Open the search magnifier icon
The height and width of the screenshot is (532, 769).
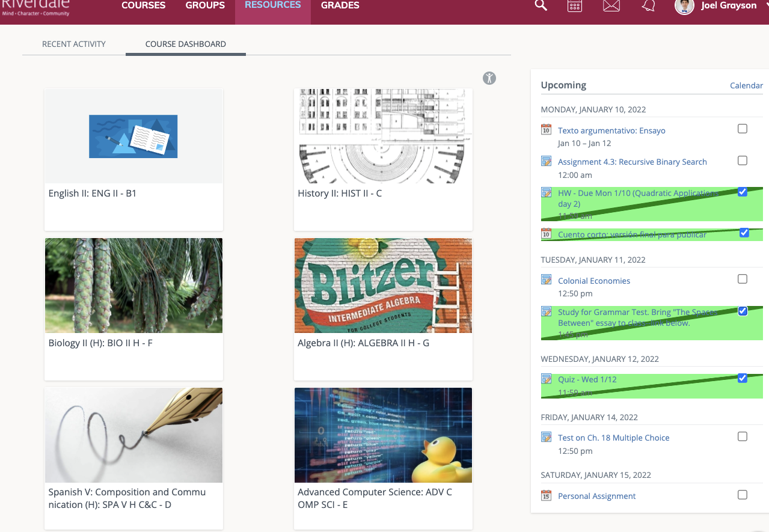tap(541, 5)
